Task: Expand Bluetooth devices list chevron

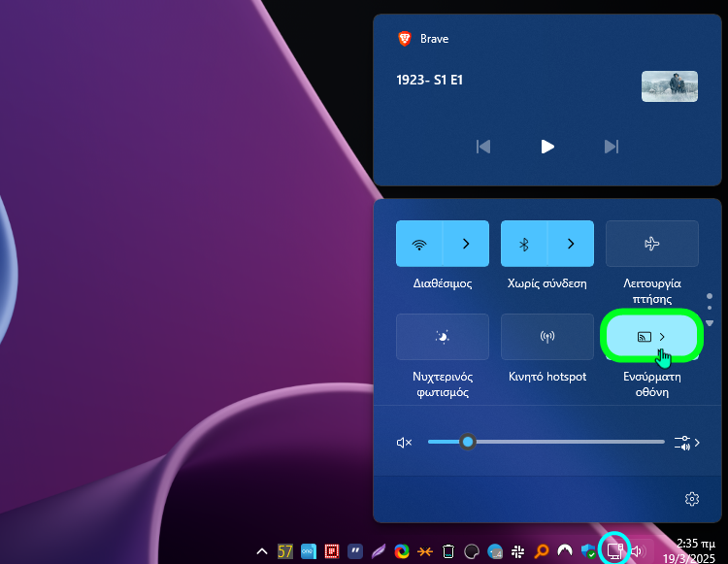Action: point(571,244)
